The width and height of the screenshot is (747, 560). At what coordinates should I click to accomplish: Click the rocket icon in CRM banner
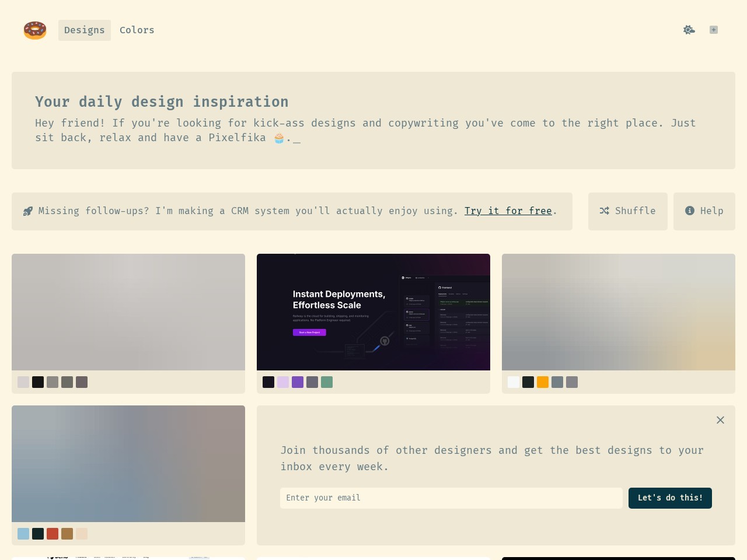point(28,211)
